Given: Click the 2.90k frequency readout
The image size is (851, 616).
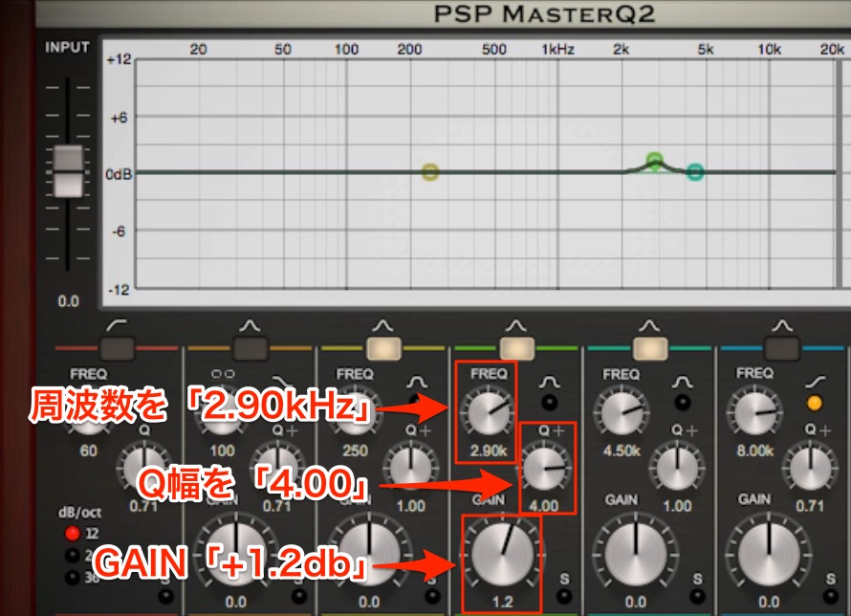Looking at the screenshot, I should (489, 451).
